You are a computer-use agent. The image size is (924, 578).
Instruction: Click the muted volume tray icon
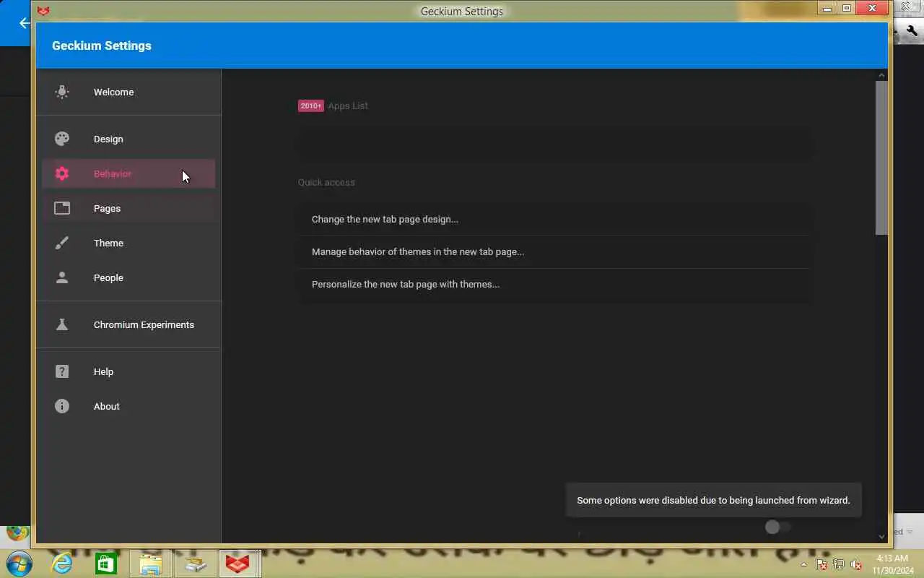coord(855,564)
